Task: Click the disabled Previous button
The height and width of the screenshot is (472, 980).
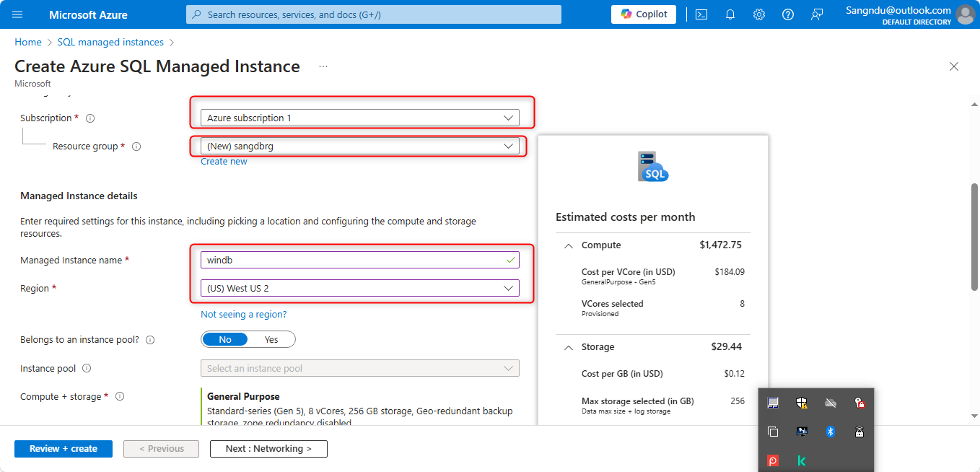Action: (x=161, y=449)
